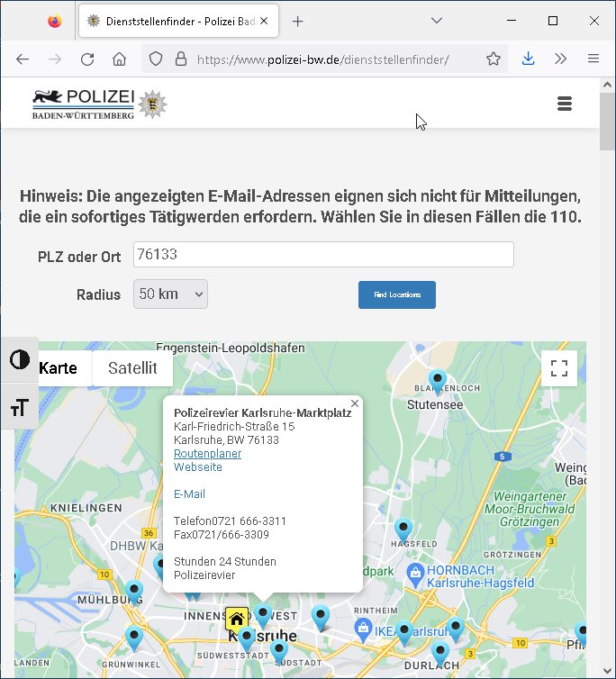Close the Polizeirevier Karlsruhe-Marktplatz info popup
Screen dimensions: 616x679
(x=355, y=403)
